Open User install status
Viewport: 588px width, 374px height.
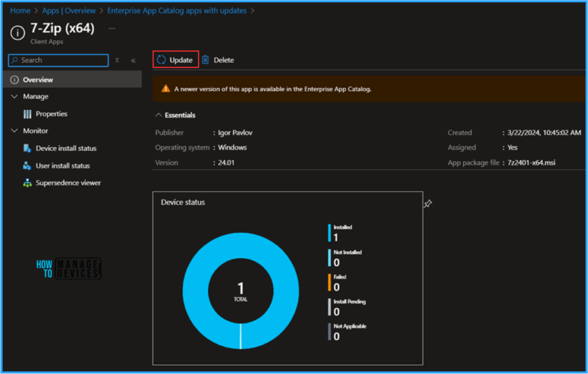pyautogui.click(x=63, y=165)
